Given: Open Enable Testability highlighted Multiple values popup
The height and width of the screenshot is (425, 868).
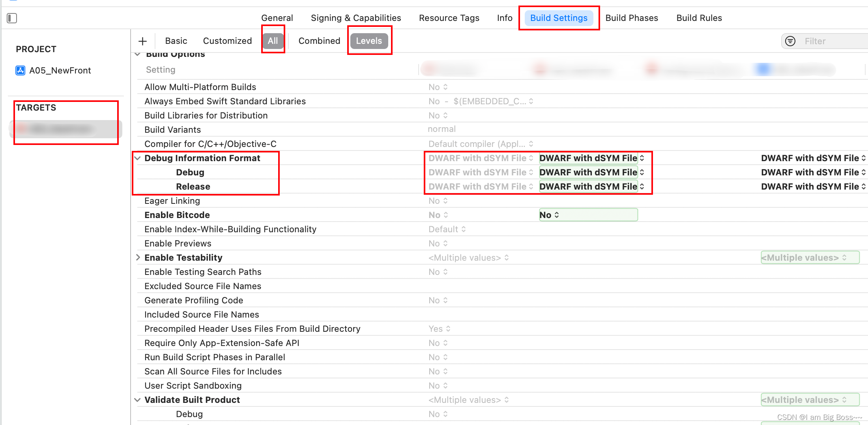Looking at the screenshot, I should tap(810, 258).
